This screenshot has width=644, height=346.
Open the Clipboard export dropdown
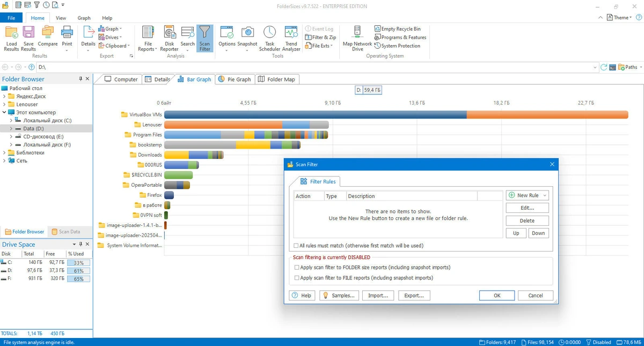(114, 46)
